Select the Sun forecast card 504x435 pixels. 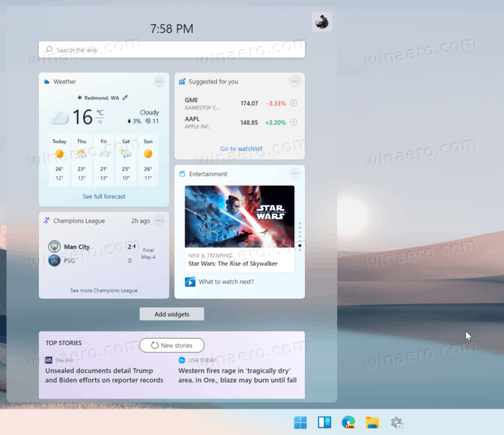[x=148, y=160]
